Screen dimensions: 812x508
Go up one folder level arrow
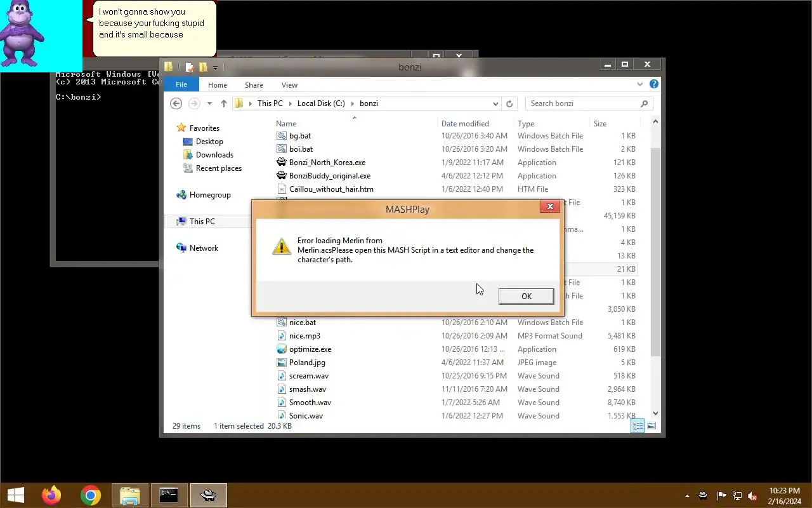click(x=223, y=104)
